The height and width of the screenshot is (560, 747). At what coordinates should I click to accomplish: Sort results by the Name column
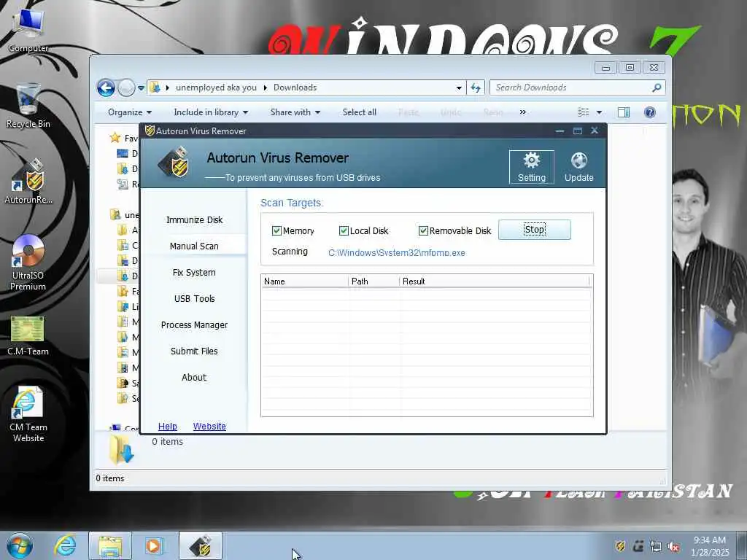[305, 281]
